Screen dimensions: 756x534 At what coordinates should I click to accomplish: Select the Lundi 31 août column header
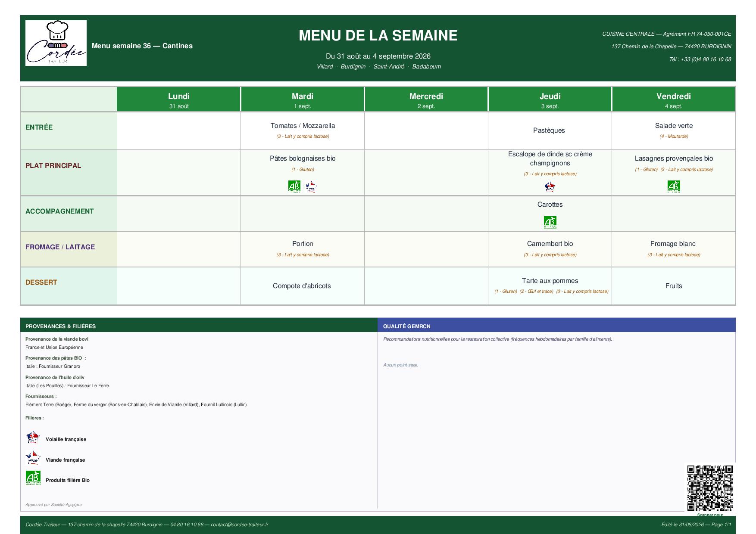coord(178,99)
